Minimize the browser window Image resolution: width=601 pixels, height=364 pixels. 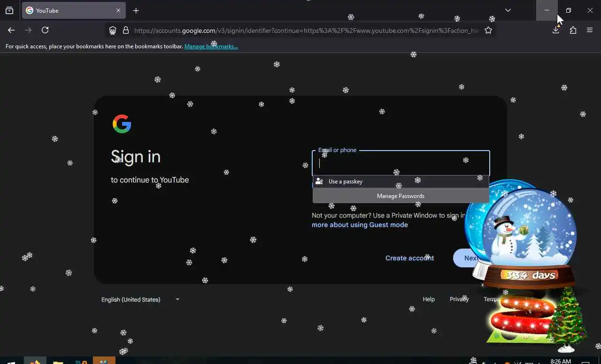point(547,10)
